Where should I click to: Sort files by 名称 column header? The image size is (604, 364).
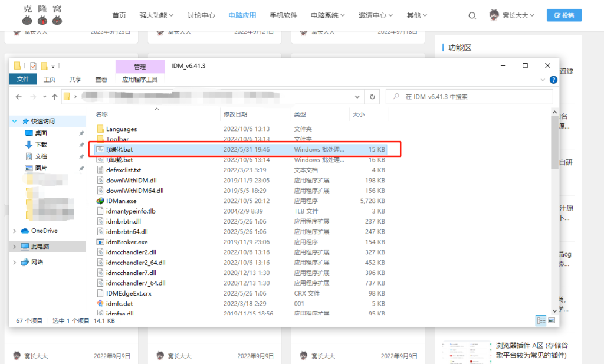(101, 114)
